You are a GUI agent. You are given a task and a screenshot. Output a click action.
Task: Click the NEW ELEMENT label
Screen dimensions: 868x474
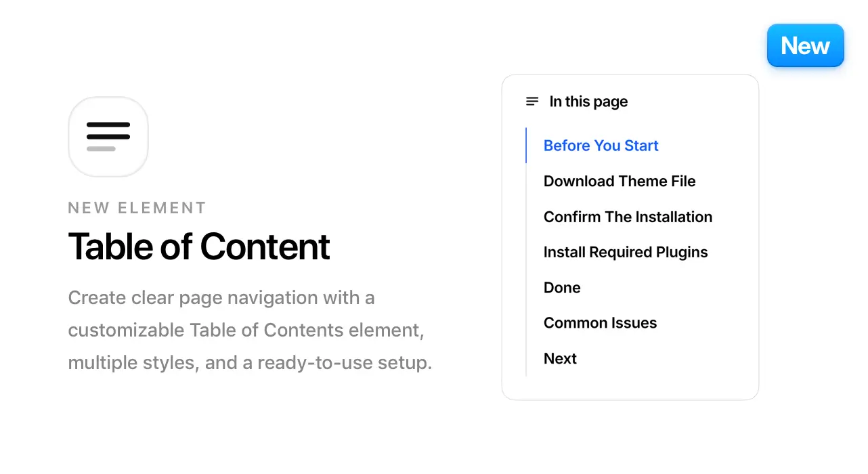pyautogui.click(x=137, y=208)
